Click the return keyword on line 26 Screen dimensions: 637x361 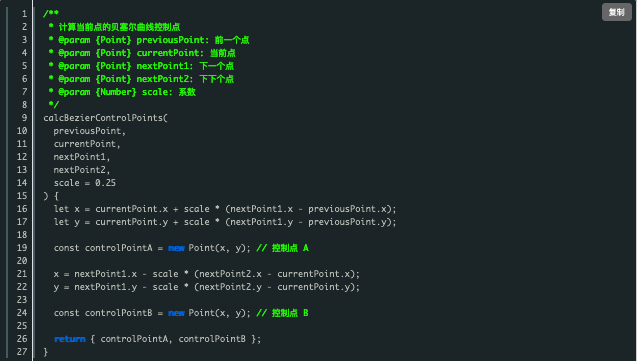pos(70,339)
